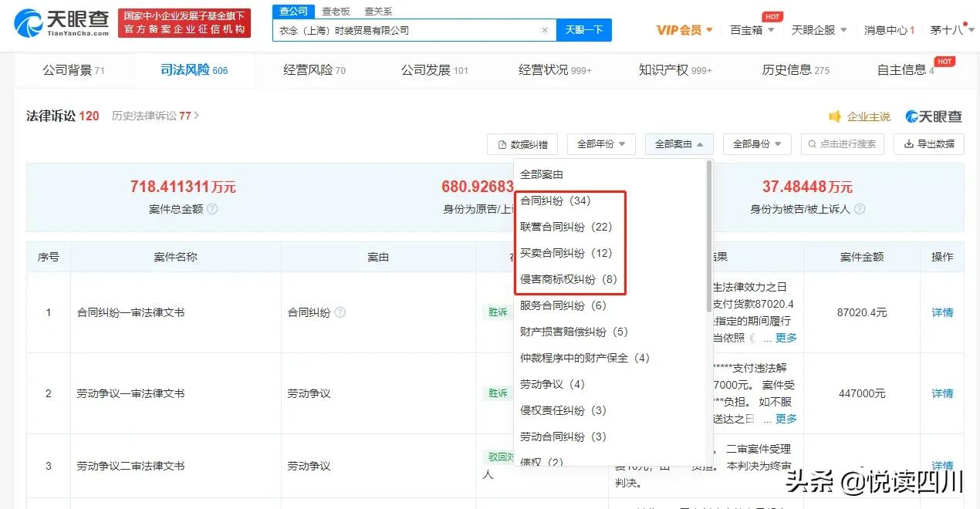The image size is (980, 509).
Task: Clear the company search box with the X icon
Action: coord(546,29)
